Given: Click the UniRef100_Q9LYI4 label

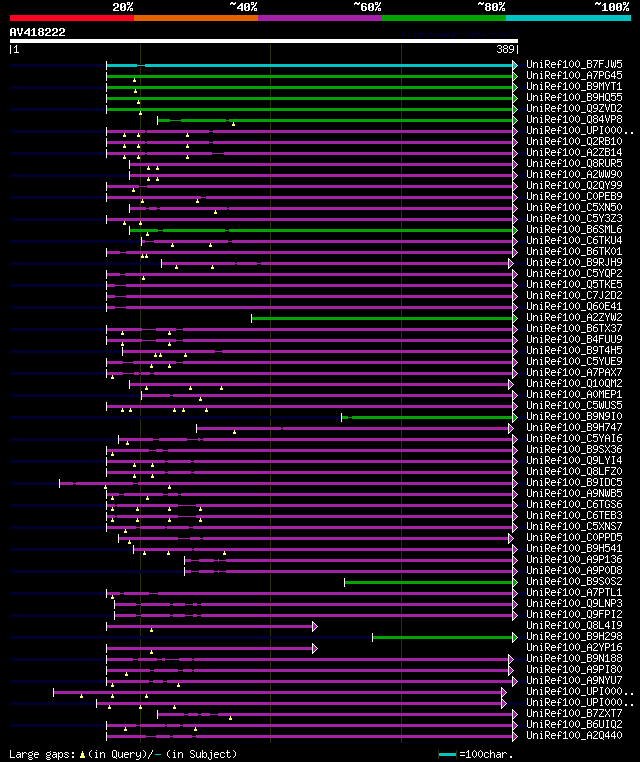Looking at the screenshot, I should pos(574,460).
